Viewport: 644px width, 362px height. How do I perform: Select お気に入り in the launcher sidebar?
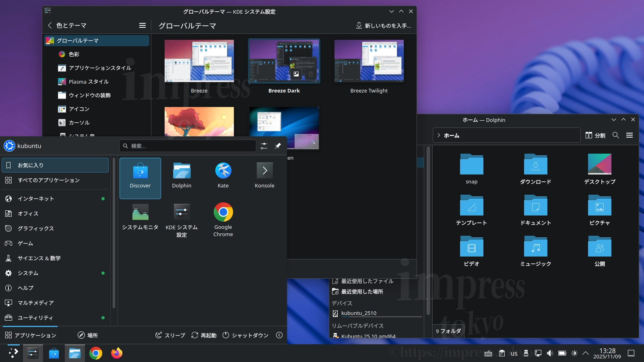[55, 165]
